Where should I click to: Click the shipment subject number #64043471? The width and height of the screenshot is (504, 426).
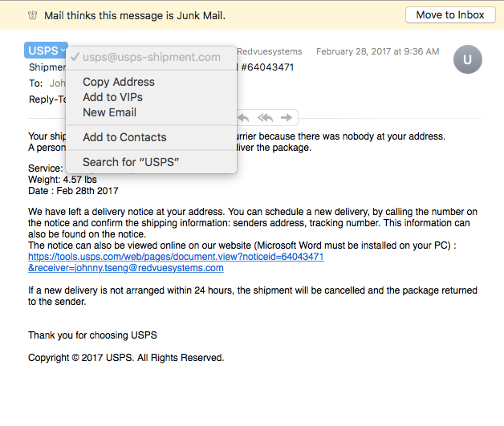click(267, 67)
